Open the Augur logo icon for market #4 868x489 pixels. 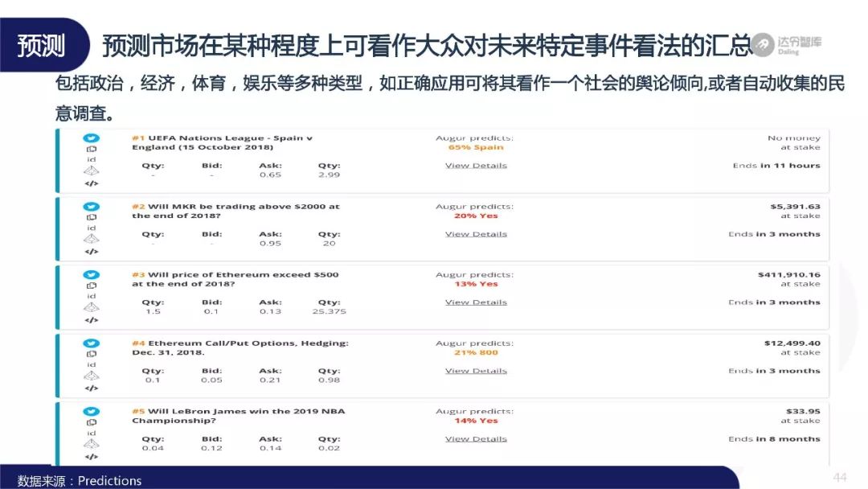click(x=92, y=376)
